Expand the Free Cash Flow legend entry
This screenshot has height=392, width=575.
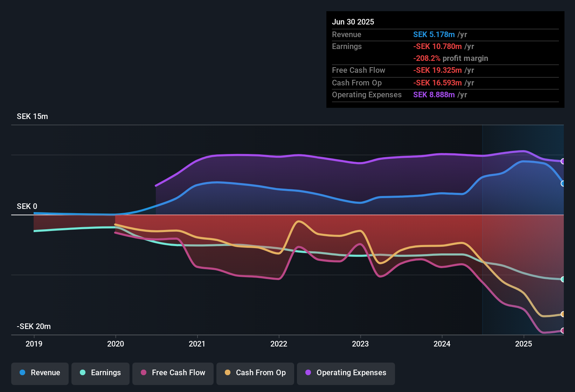pos(173,373)
